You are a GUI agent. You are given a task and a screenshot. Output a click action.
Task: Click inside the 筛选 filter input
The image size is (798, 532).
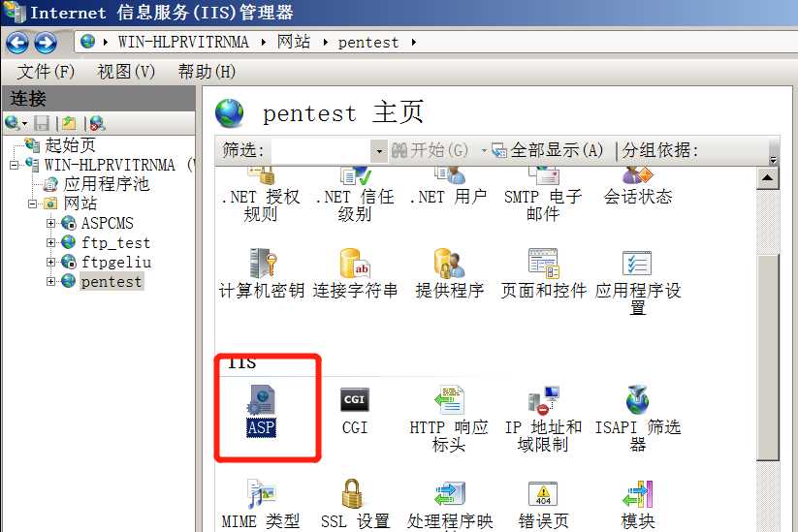click(x=321, y=151)
